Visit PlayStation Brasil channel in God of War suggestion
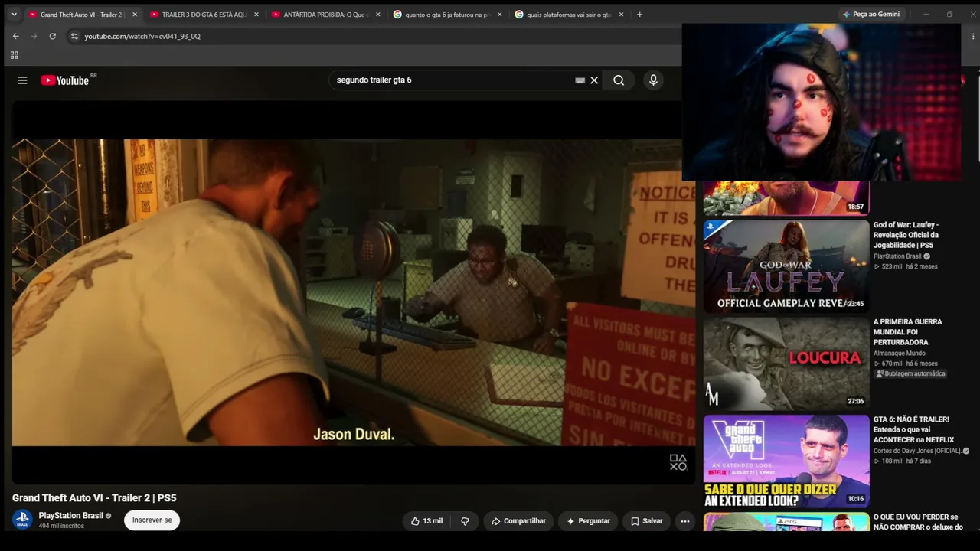Viewport: 980px width, 551px height. (x=897, y=256)
